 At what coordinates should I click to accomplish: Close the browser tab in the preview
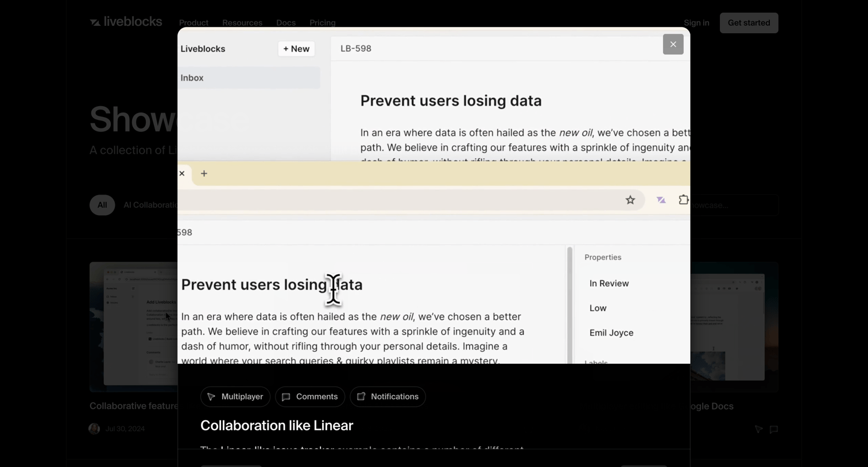182,173
